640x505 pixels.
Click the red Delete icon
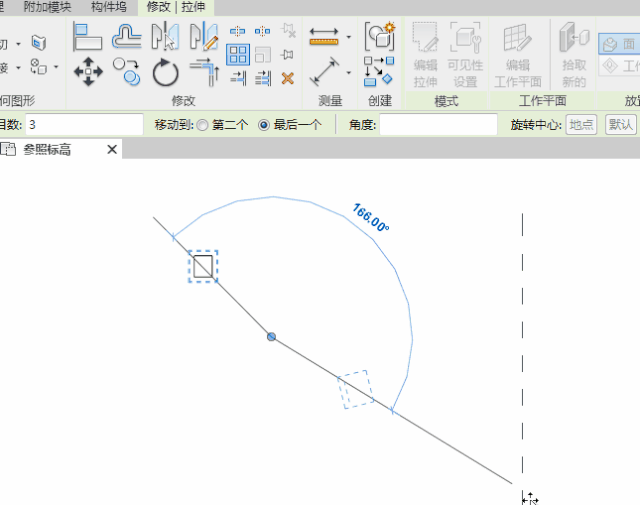288,78
